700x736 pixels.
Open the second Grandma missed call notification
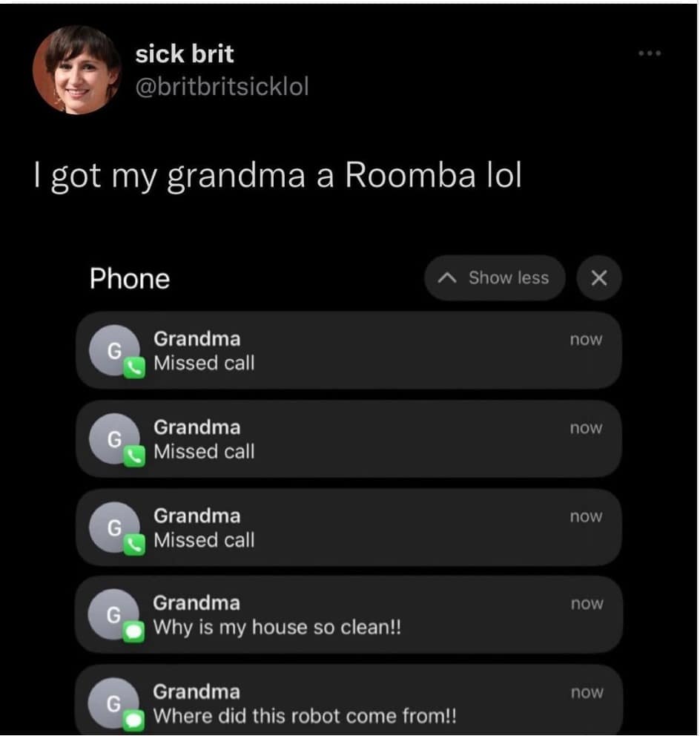(x=349, y=439)
